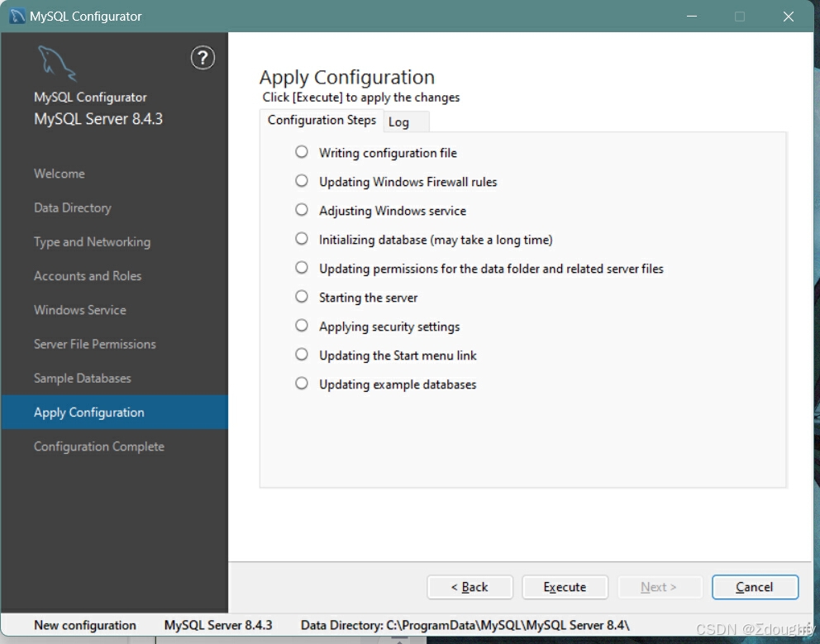Select Updating example databases step indicator

(301, 384)
